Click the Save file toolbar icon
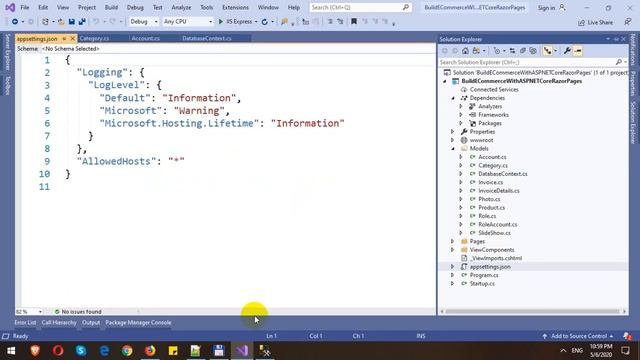 71,22
